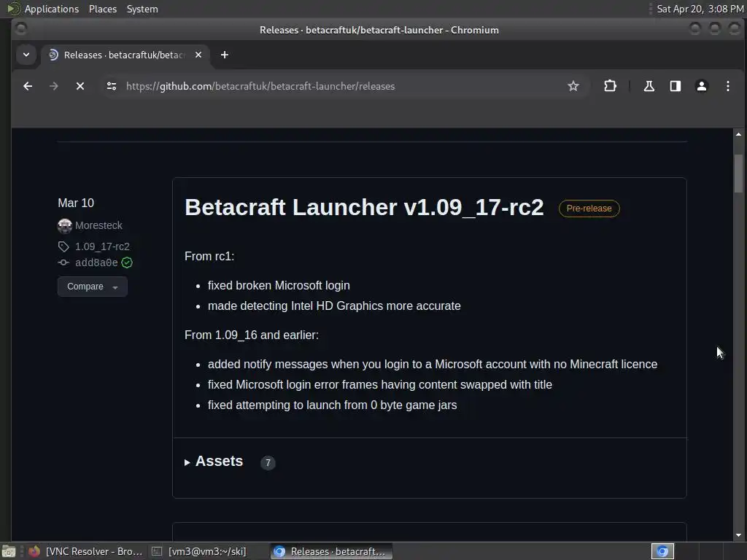Screen dimensions: 747x560
Task: Bookmark this page with the star icon
Action: (x=573, y=86)
